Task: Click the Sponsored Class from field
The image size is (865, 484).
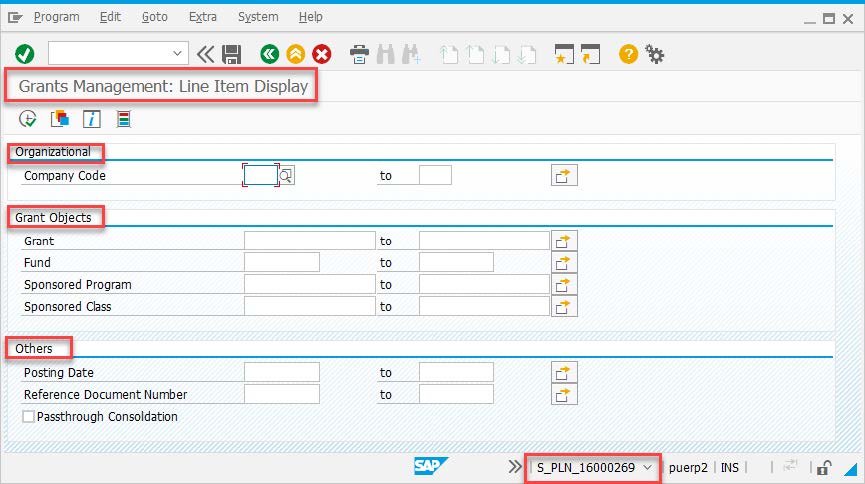Action: (309, 306)
